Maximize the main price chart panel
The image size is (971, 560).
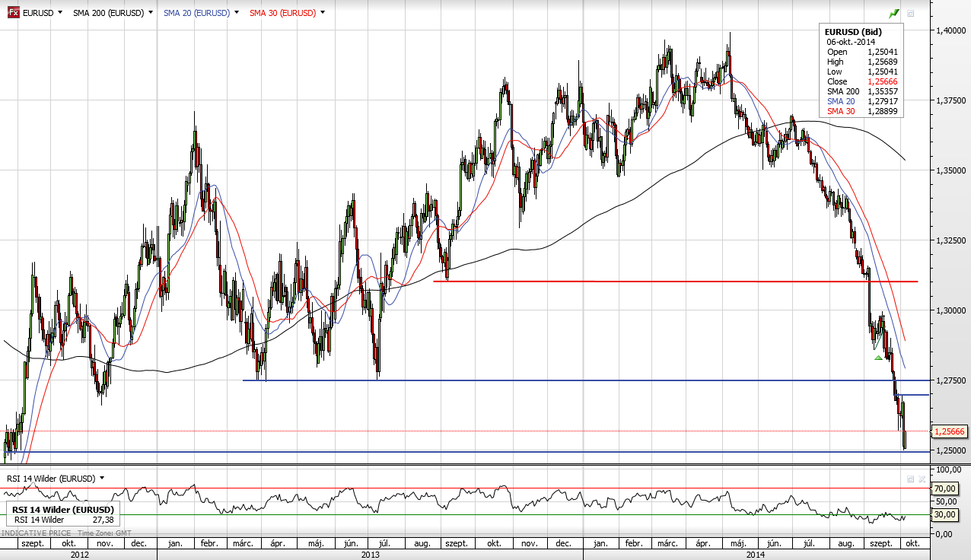(x=911, y=14)
